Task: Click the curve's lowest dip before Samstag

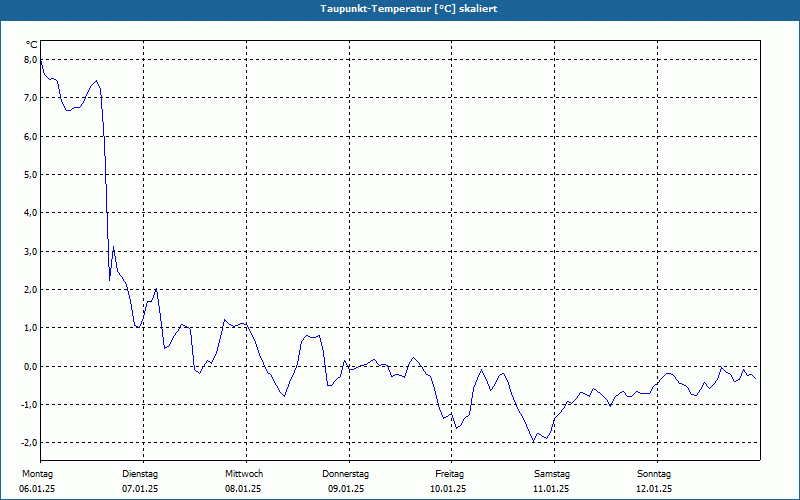Action: [534, 442]
